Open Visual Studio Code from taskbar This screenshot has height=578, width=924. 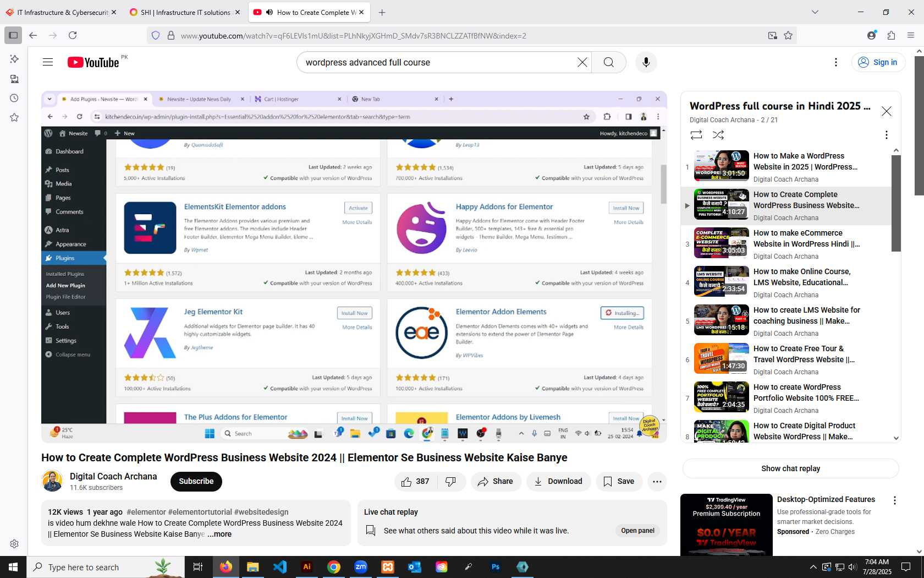pos(280,567)
